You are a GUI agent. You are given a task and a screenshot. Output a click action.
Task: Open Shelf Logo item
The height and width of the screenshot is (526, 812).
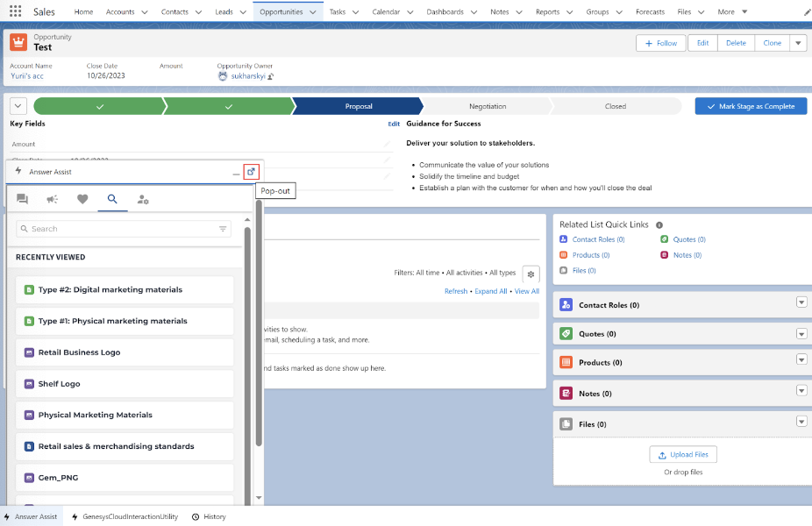point(125,384)
